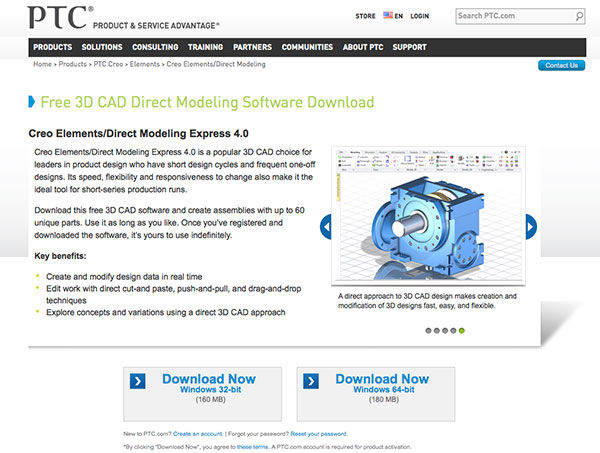Select the third carousel dot
This screenshot has height=453, width=600.
(445, 331)
